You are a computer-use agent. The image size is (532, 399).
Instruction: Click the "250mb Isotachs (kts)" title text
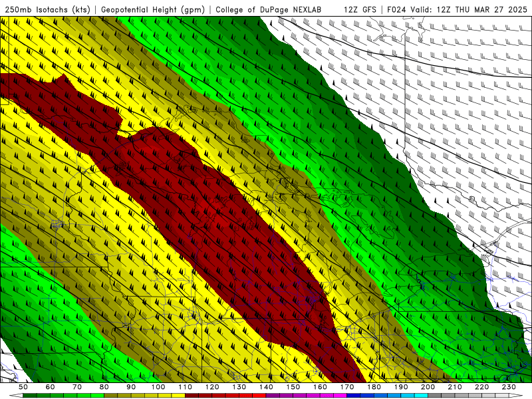point(47,9)
